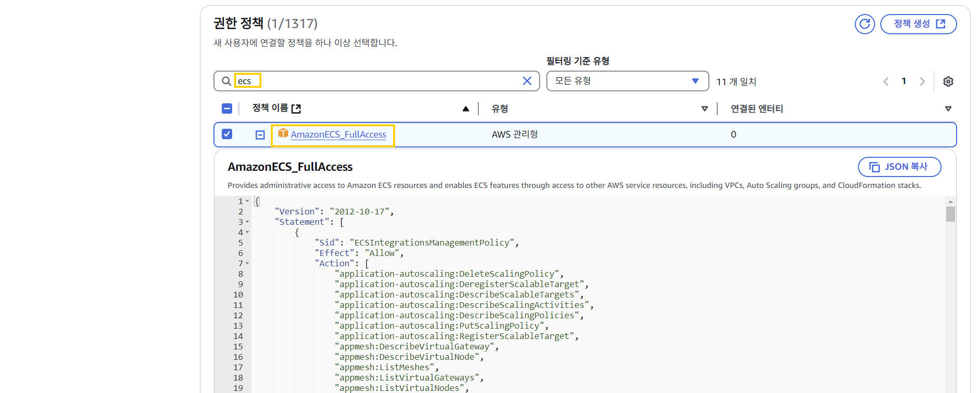Click the application-autoscaling:DescribeScalingPolicies line

click(x=459, y=315)
